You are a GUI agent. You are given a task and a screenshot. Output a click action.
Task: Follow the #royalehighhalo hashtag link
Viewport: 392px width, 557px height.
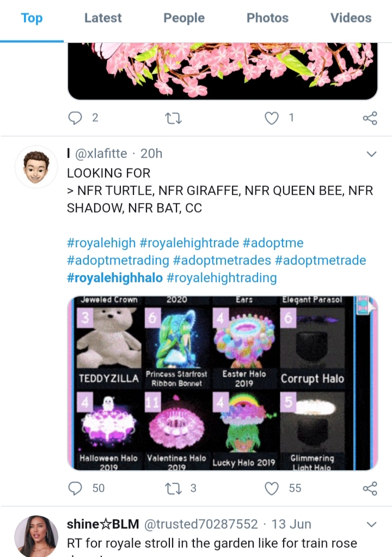click(x=114, y=278)
